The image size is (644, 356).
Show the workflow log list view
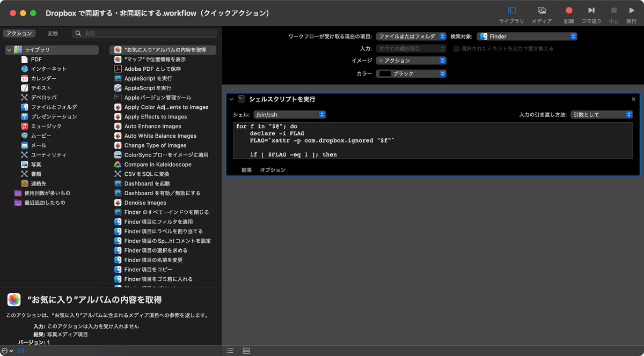pyautogui.click(x=230, y=351)
